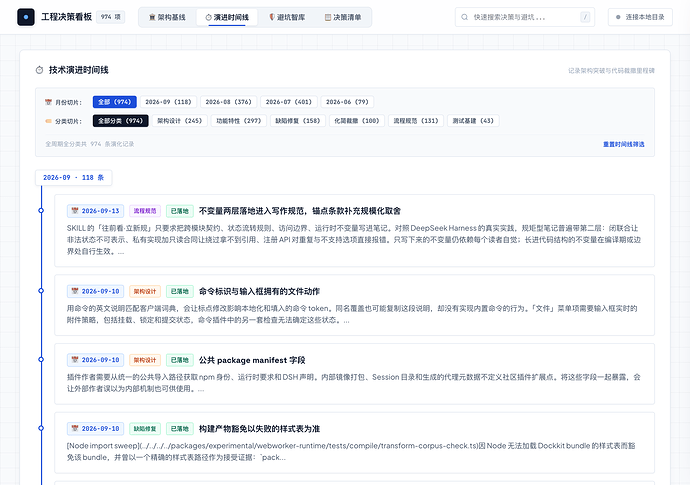The image size is (690, 485).
Task: Focus the 快速搜索决策与避坑 search field
Action: pyautogui.click(x=525, y=17)
